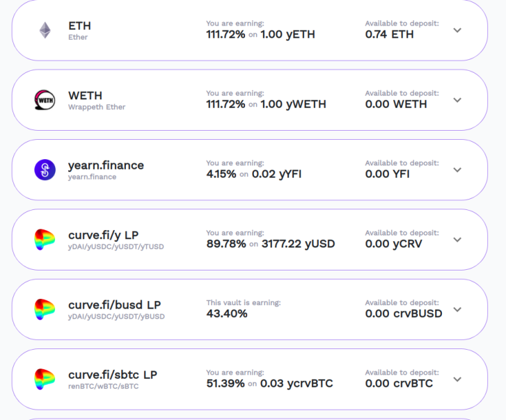Expand the yearn.finance vault chevron
Screen dimensions: 506x420
[x=457, y=170]
